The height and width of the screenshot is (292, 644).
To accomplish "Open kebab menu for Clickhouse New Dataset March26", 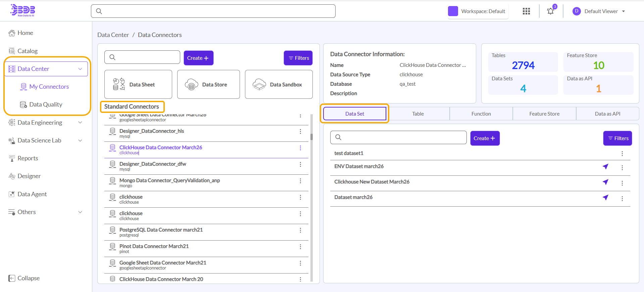I will pos(622,183).
